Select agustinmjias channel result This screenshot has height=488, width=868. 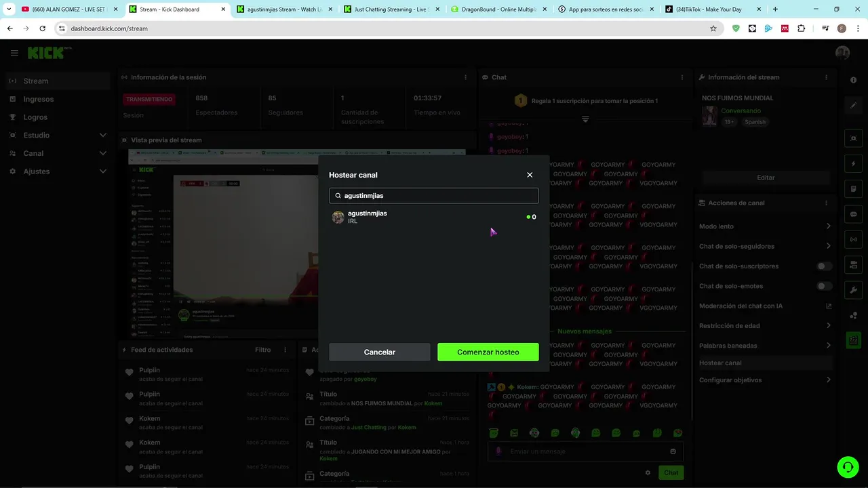434,217
